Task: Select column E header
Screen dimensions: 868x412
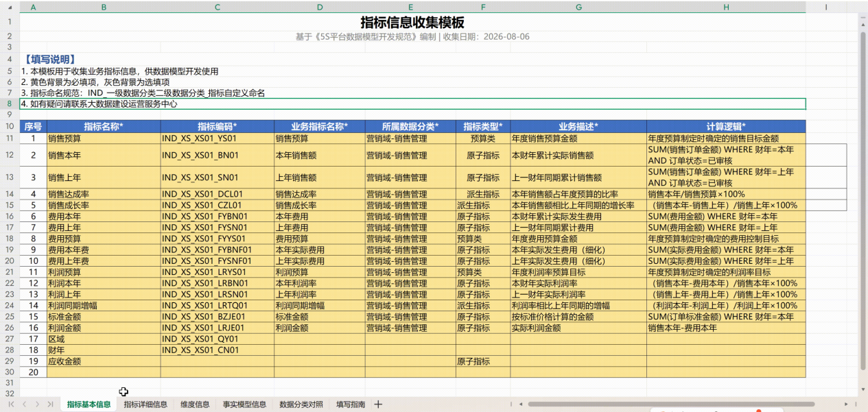Action: (x=410, y=6)
